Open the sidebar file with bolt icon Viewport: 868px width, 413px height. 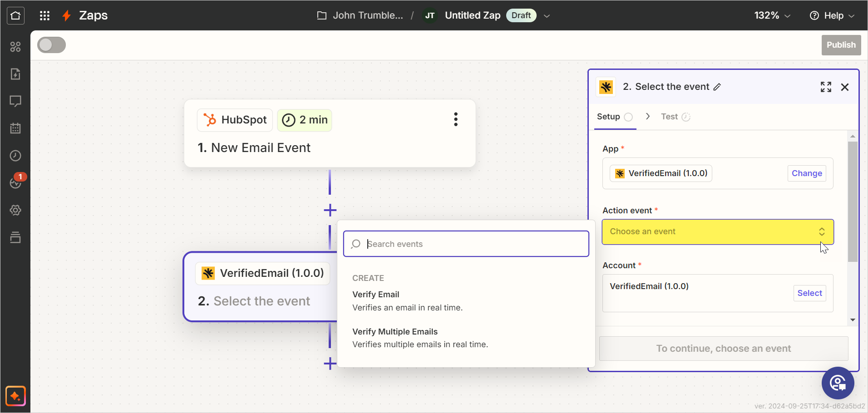pos(15,74)
